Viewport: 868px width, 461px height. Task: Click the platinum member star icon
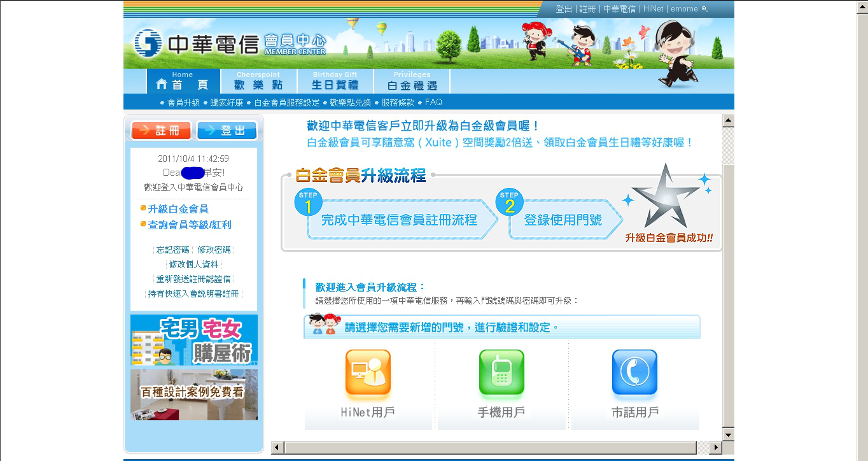(x=665, y=196)
